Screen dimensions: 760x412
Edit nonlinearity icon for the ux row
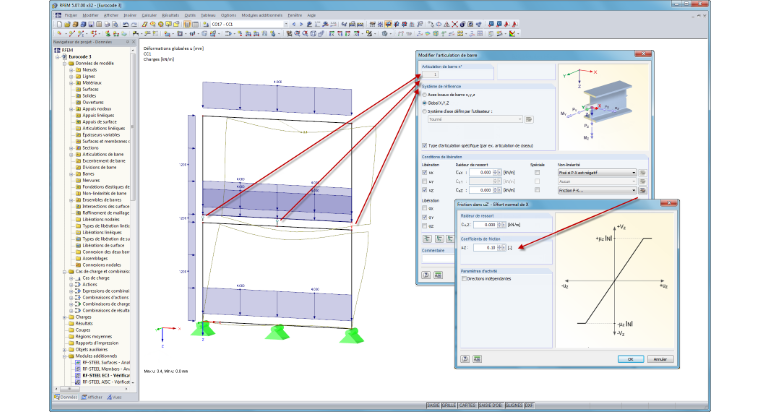tap(643, 173)
